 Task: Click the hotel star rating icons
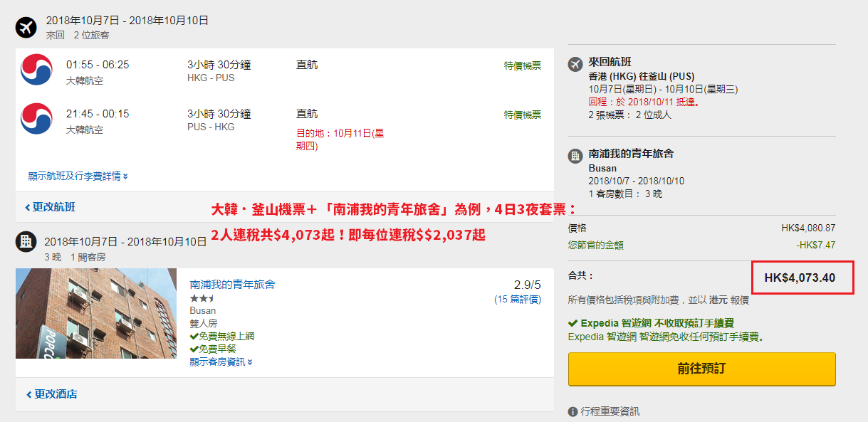click(x=202, y=298)
